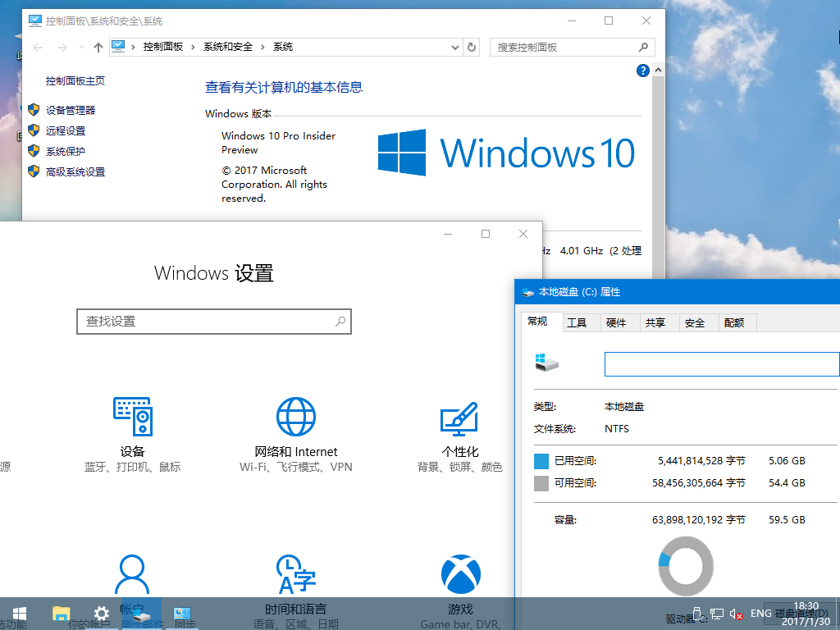Click drive label field in C: properties
840x630 pixels.
coord(722,364)
